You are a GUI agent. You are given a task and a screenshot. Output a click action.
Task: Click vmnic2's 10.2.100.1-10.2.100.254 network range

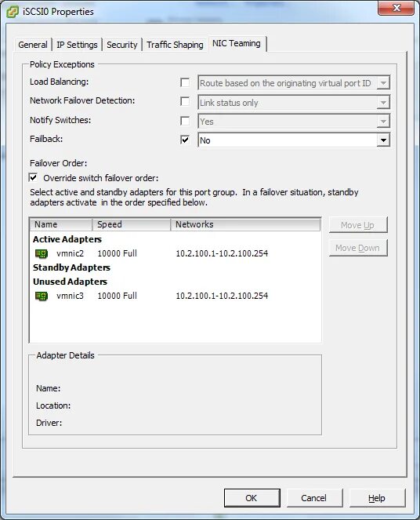(222, 253)
